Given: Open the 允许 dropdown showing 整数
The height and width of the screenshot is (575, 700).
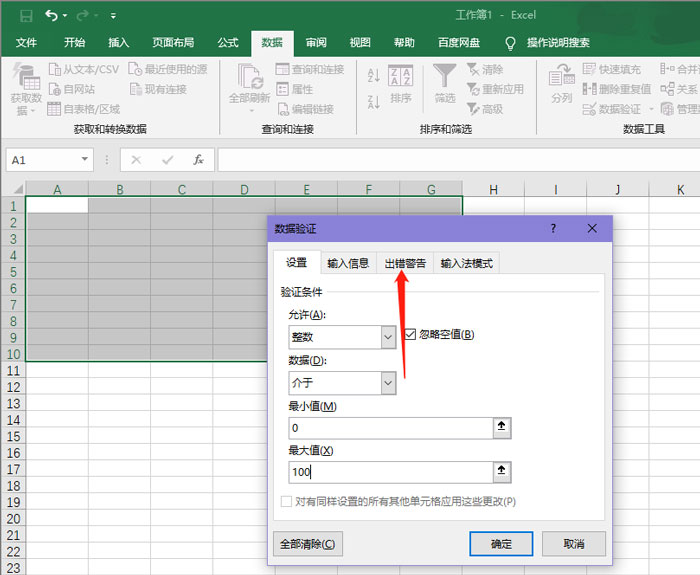Looking at the screenshot, I should click(388, 338).
